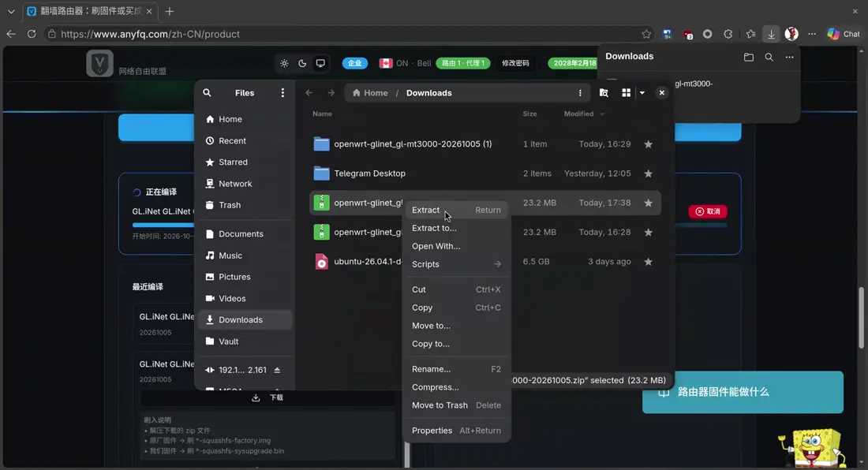Viewport: 868px width, 470px height.
Task: Go back in Files folder history
Action: click(x=309, y=93)
